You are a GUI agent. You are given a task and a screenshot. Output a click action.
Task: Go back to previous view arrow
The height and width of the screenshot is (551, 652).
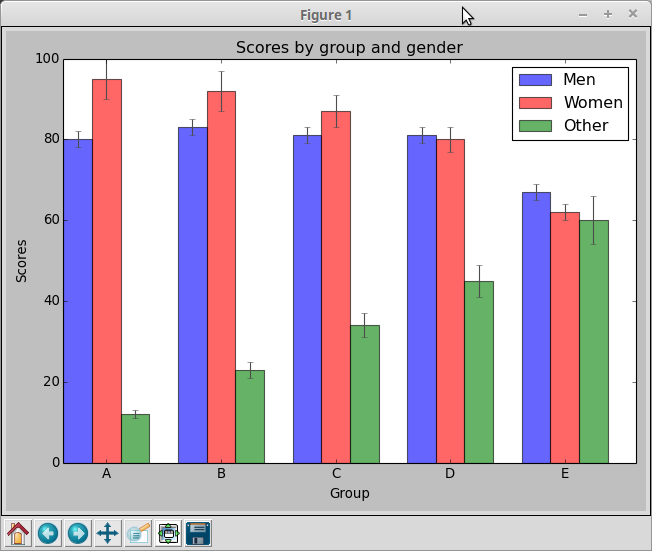click(48, 533)
